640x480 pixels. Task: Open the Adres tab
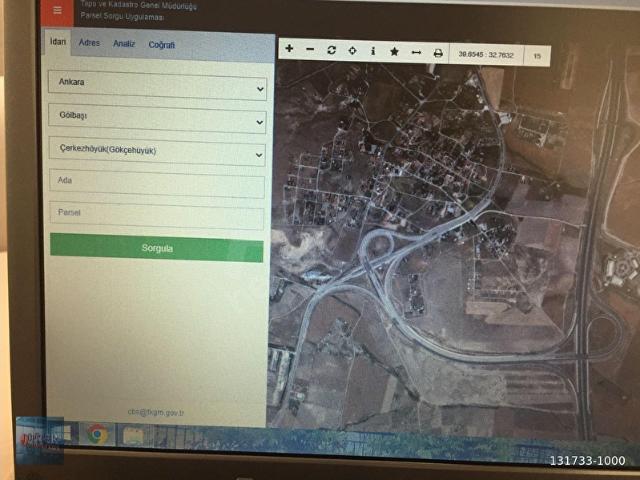(x=89, y=42)
